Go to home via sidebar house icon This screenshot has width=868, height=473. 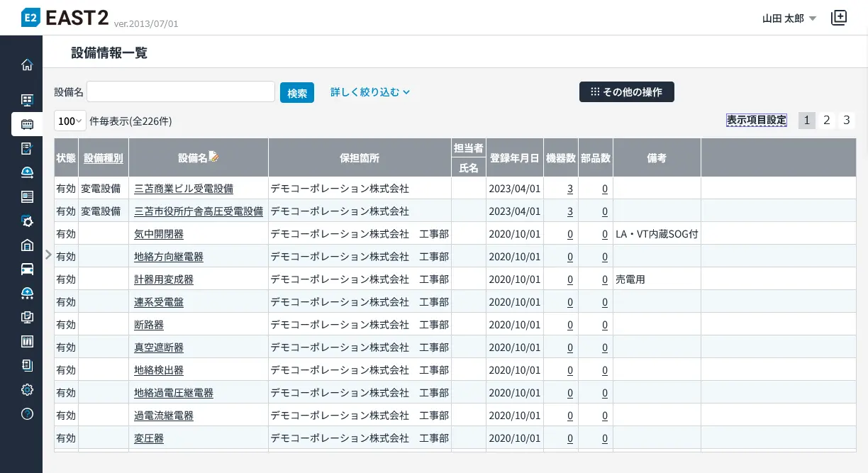27,65
